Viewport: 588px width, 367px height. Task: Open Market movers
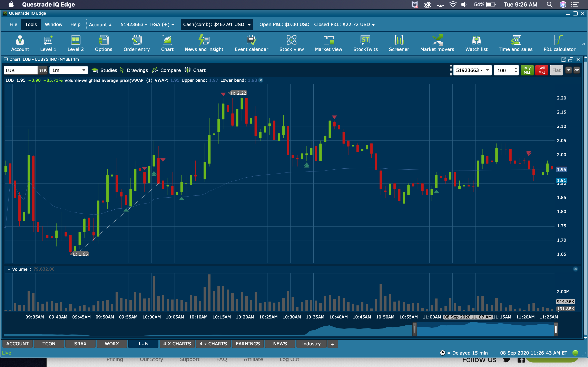click(437, 43)
